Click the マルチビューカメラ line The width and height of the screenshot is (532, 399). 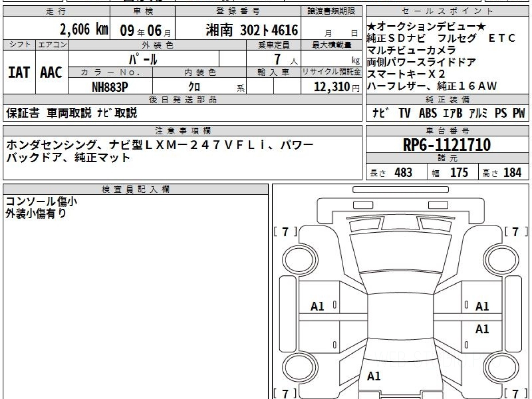tap(411, 50)
